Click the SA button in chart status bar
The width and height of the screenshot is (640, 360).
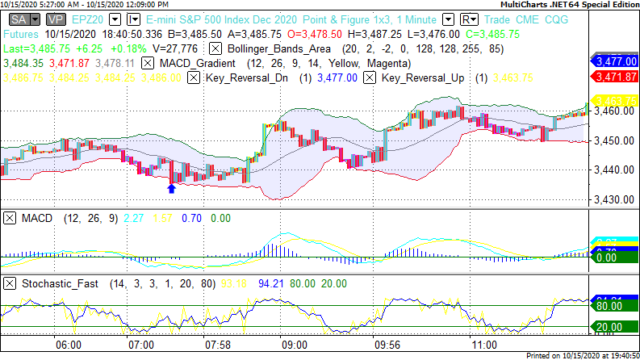pos(20,20)
